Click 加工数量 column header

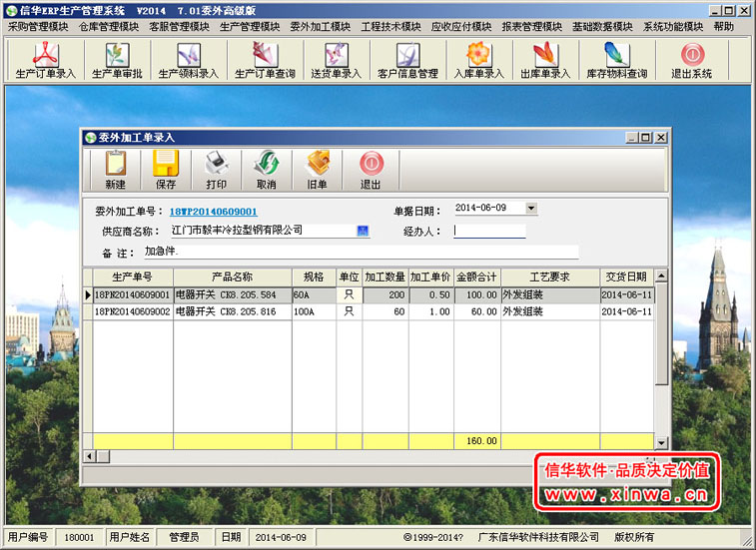pos(385,276)
